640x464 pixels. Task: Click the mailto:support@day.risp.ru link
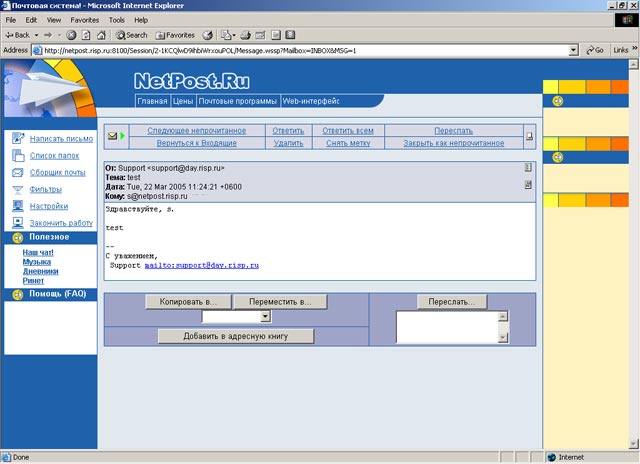click(x=202, y=265)
